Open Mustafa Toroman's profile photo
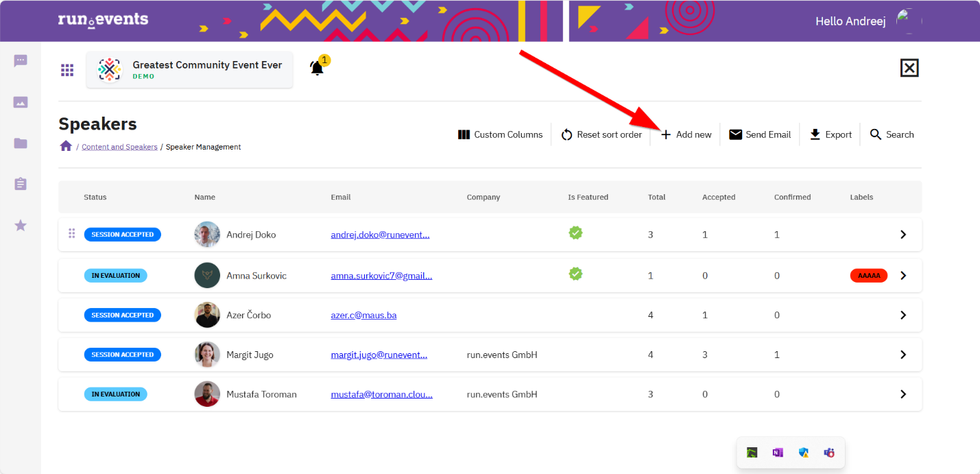 pos(207,394)
